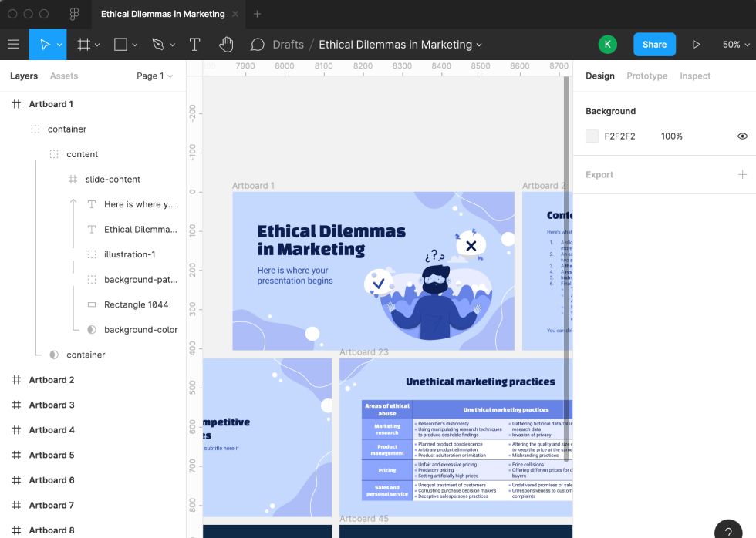Click the F2F2F2 background color swatch
756x538 pixels.
[x=592, y=136]
